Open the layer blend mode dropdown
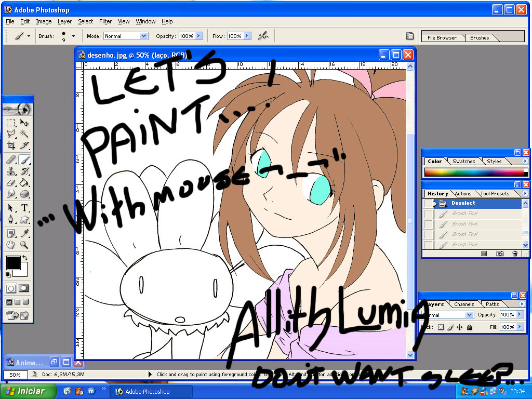532x399 pixels. click(469, 315)
